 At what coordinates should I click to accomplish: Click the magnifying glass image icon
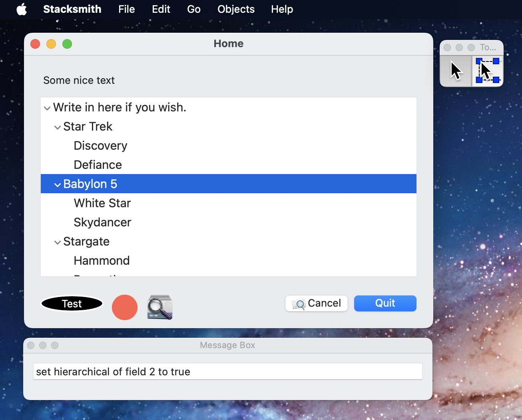(x=160, y=307)
